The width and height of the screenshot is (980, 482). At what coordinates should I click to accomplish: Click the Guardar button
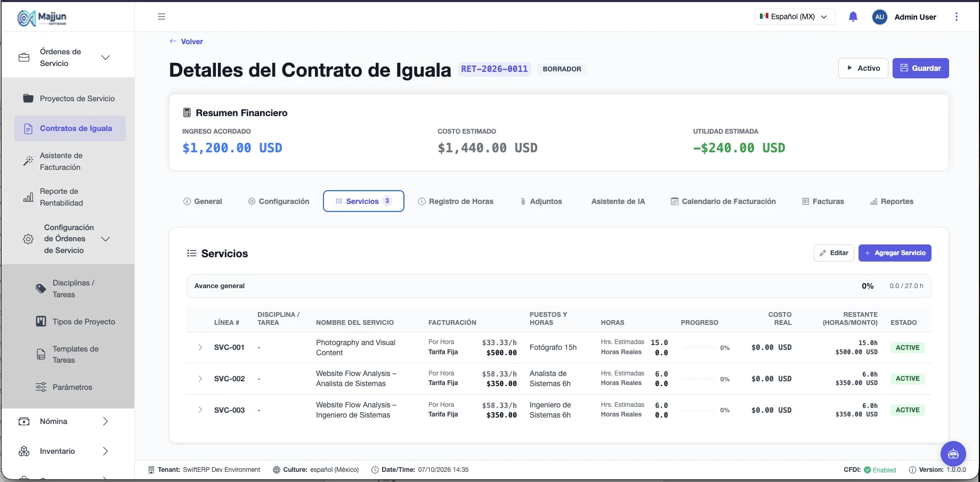(920, 68)
